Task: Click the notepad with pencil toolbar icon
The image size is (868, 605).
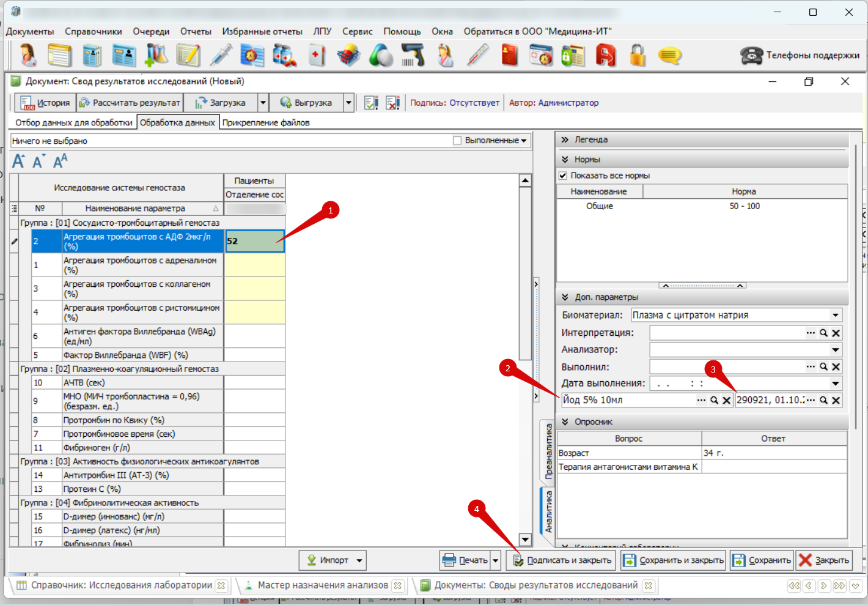Action: click(188, 56)
